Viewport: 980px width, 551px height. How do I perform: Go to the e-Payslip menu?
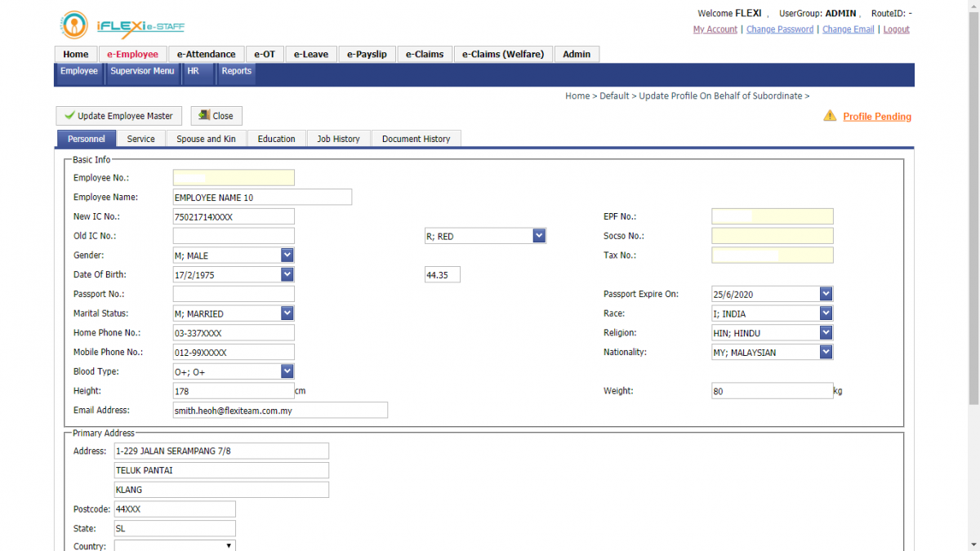point(367,55)
